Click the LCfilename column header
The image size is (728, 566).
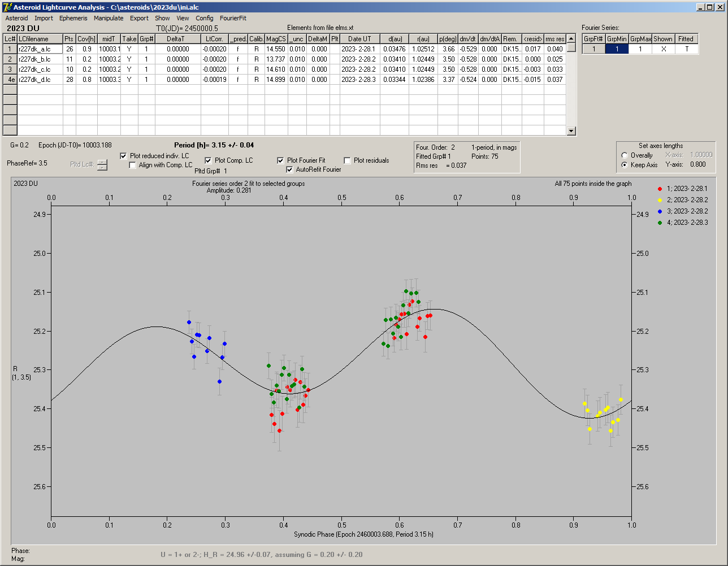coord(40,39)
